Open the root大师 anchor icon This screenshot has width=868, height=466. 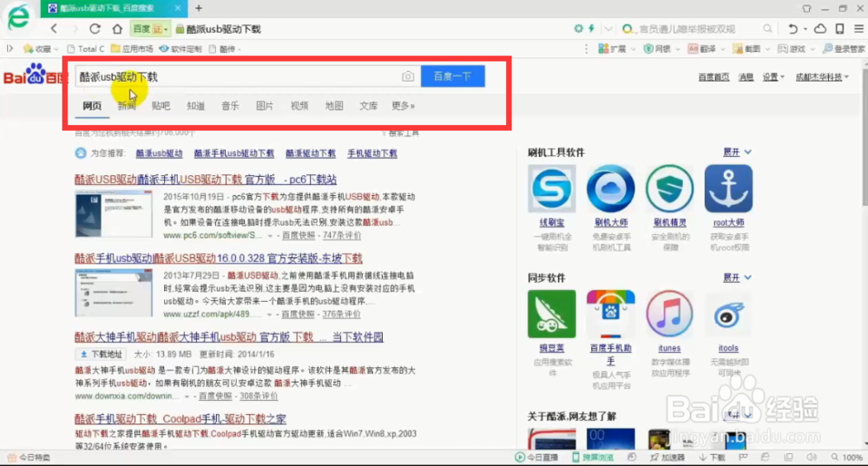coord(728,188)
